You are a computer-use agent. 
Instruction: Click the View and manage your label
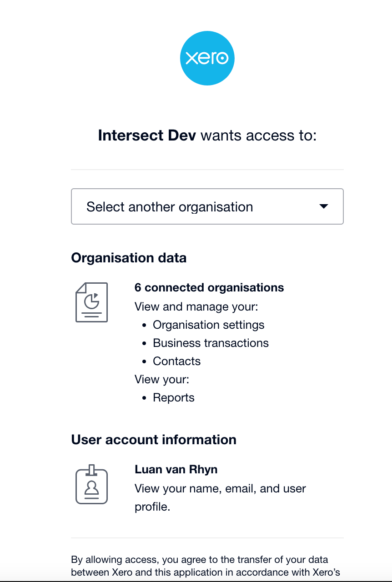[196, 306]
